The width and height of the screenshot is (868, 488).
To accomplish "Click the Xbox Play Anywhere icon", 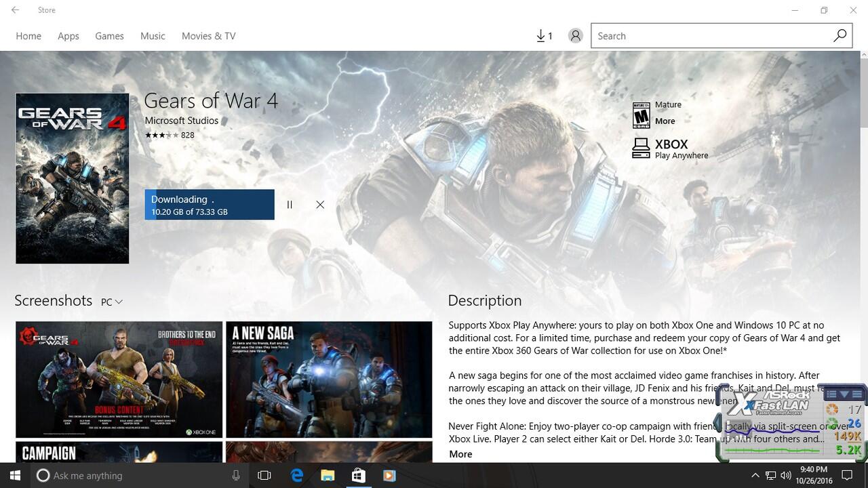I will (x=641, y=148).
